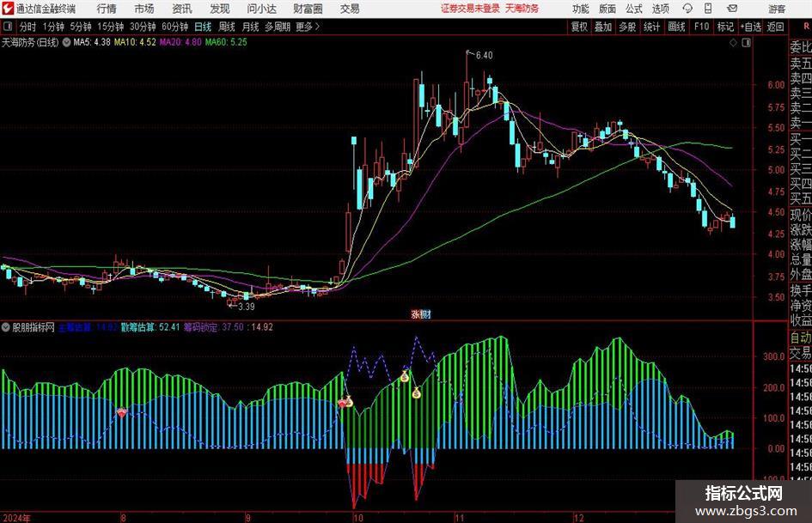Click the 筹码锁定 indicator label
The image size is (812, 523).
coord(201,327)
